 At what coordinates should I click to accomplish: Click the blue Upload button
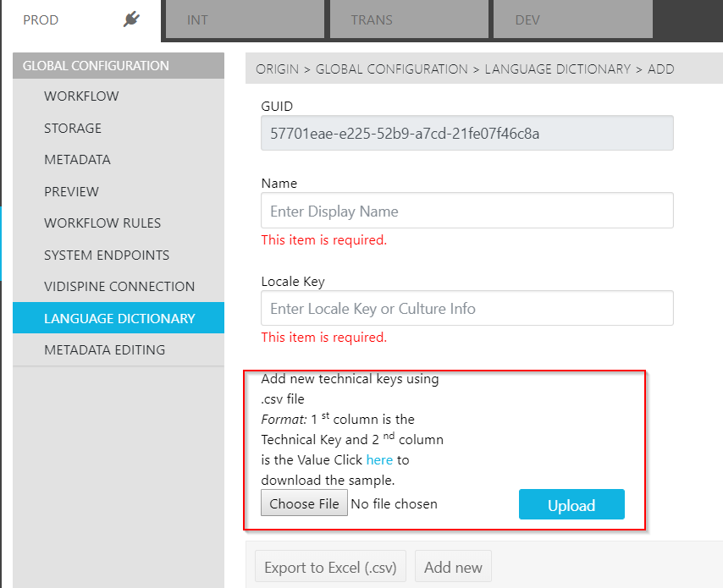click(x=571, y=505)
